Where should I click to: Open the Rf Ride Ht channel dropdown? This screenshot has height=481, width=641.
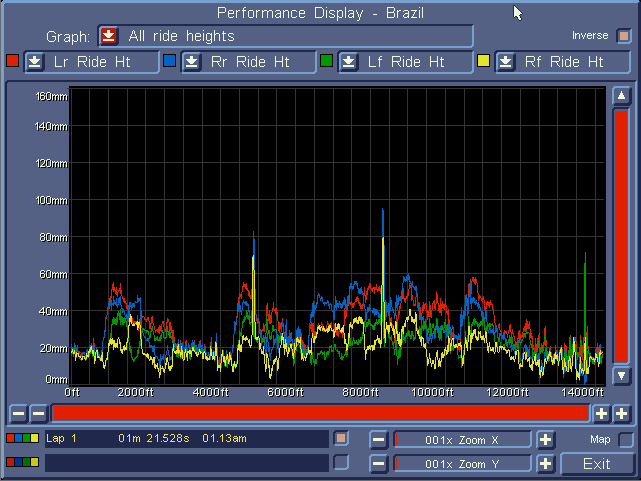(506, 62)
